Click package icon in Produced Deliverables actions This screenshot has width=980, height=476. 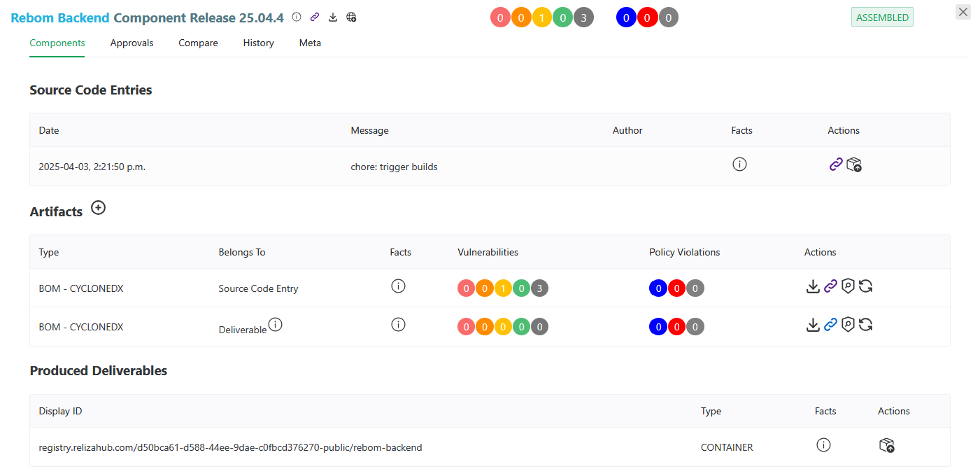pyautogui.click(x=887, y=445)
